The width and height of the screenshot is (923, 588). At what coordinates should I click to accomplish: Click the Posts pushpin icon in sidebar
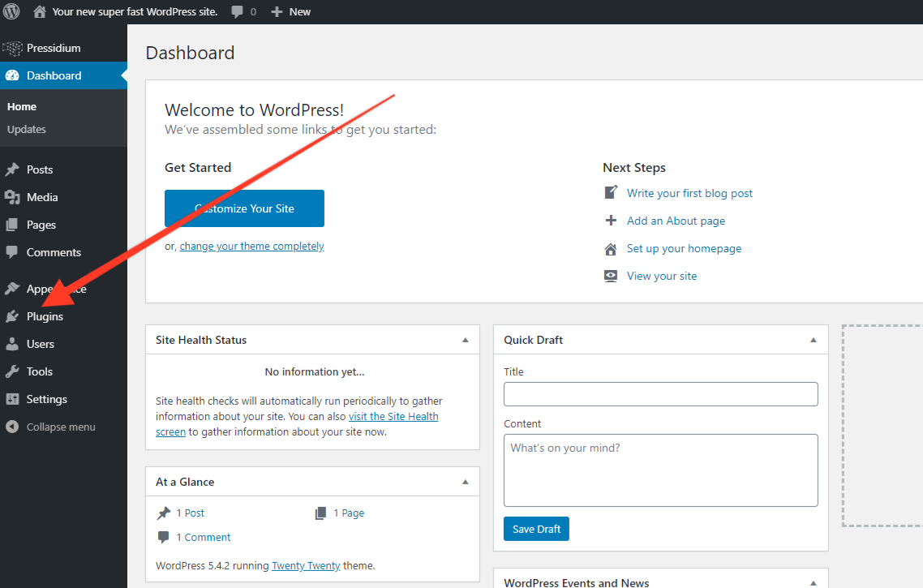(12, 170)
